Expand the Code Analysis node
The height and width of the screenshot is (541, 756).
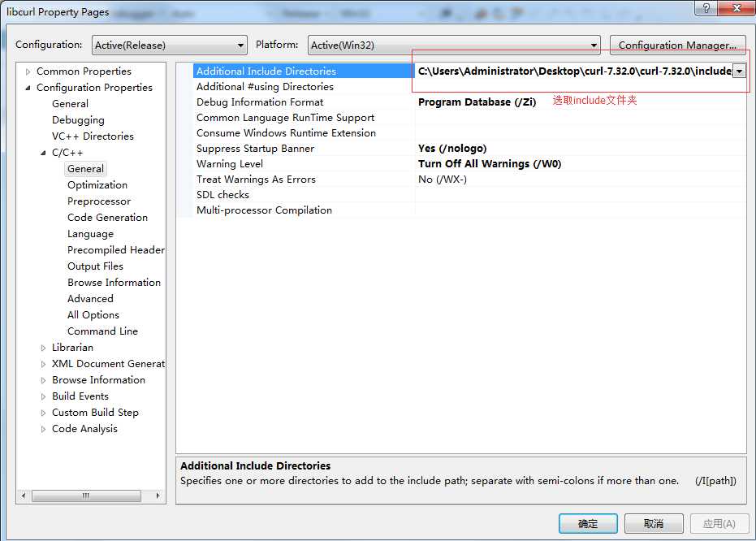[x=43, y=429]
